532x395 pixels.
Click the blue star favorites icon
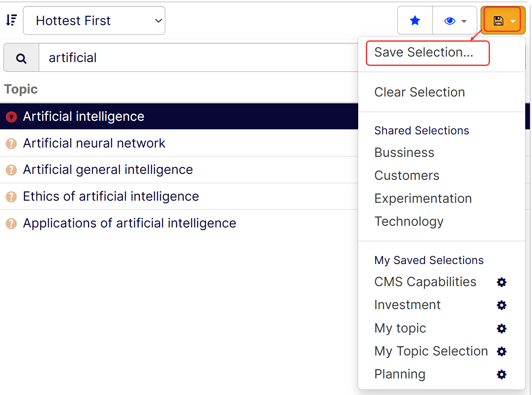pos(415,20)
